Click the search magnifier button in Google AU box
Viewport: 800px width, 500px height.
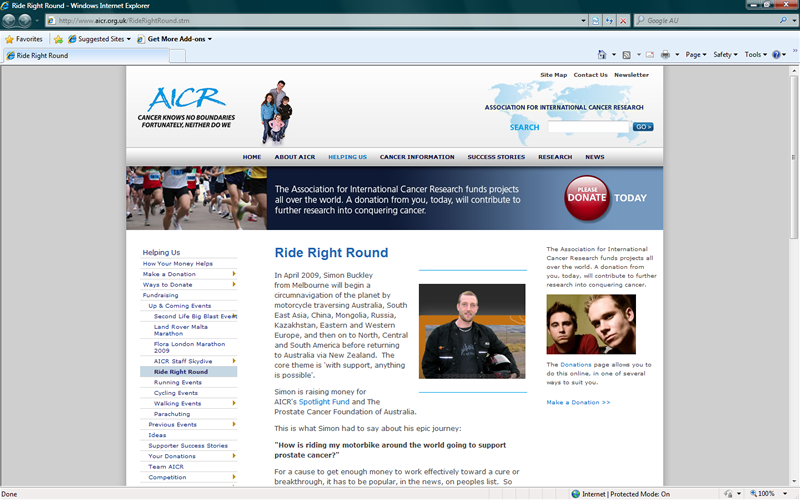point(783,20)
